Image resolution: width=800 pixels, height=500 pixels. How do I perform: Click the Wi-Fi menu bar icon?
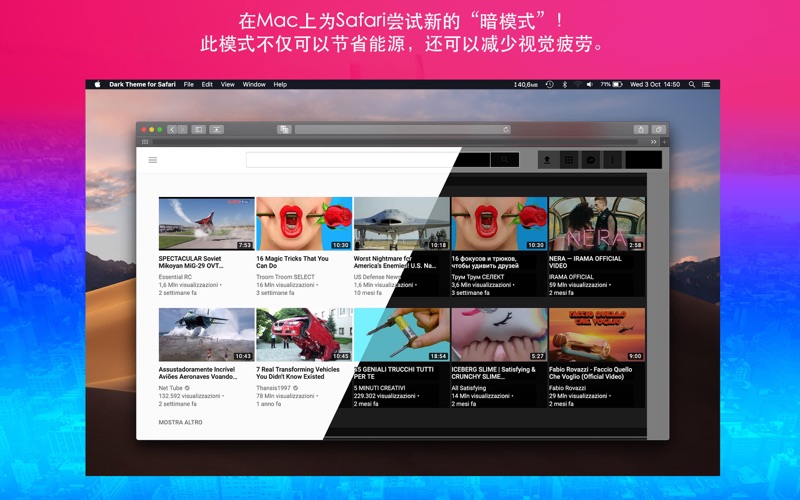[x=578, y=85]
